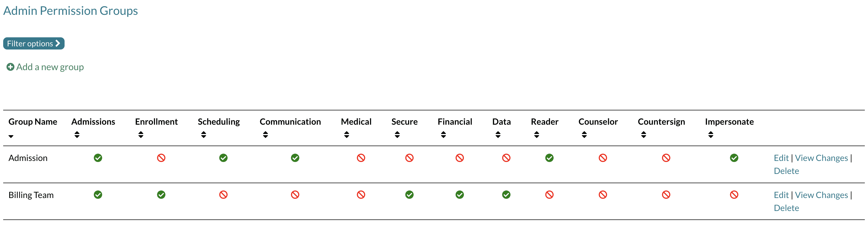This screenshot has height=243, width=868.
Task: Click the Admission row Impersonate check icon
Action: tap(734, 158)
